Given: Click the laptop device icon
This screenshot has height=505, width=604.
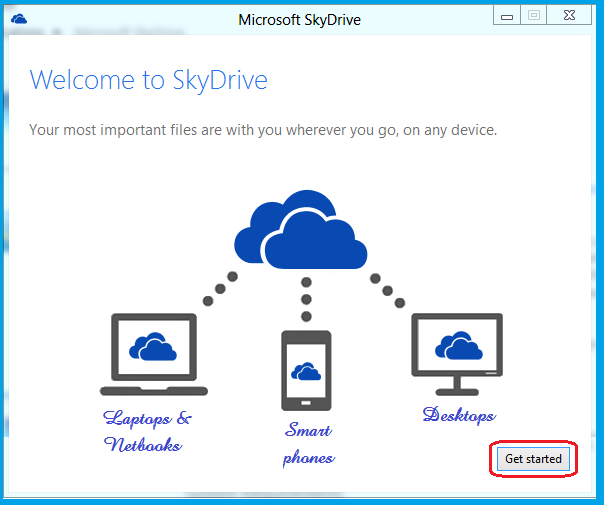Looking at the screenshot, I should click(154, 354).
